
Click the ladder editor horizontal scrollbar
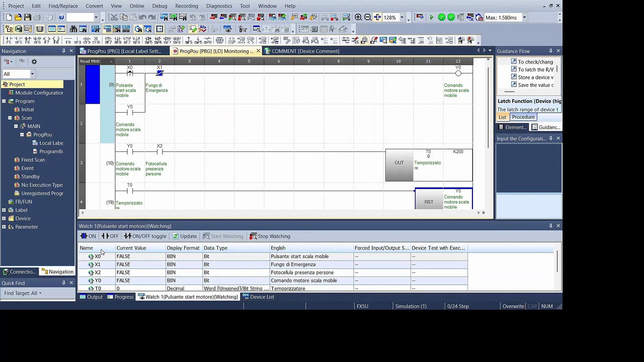pyautogui.click(x=282, y=213)
